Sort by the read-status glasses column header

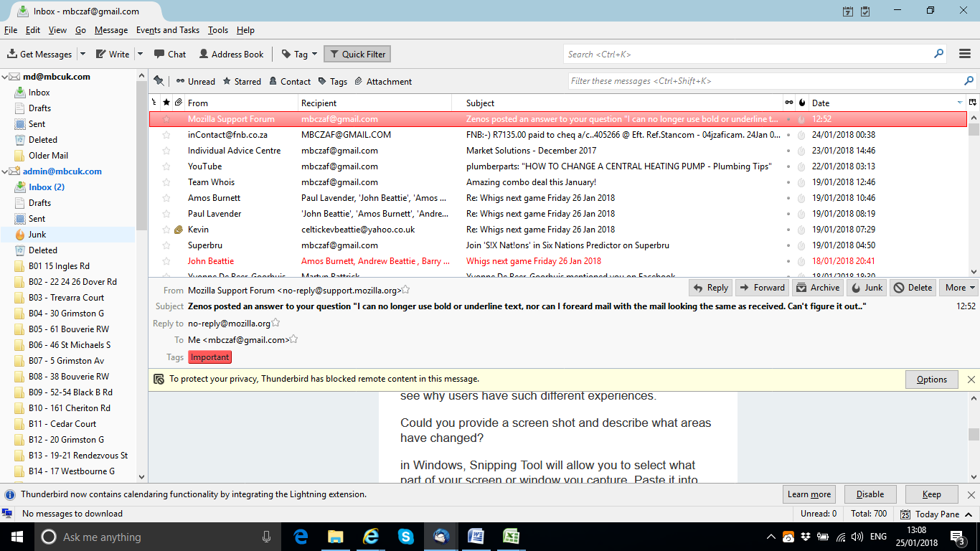[x=789, y=103]
